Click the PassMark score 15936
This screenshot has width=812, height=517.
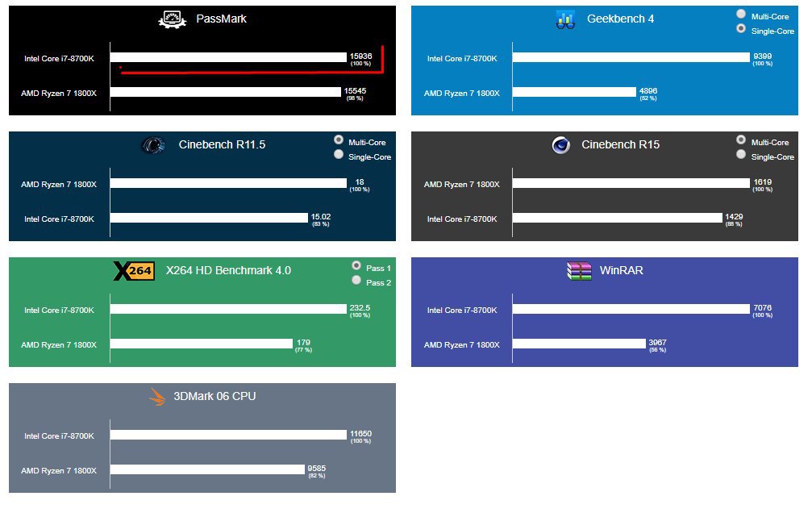click(361, 56)
